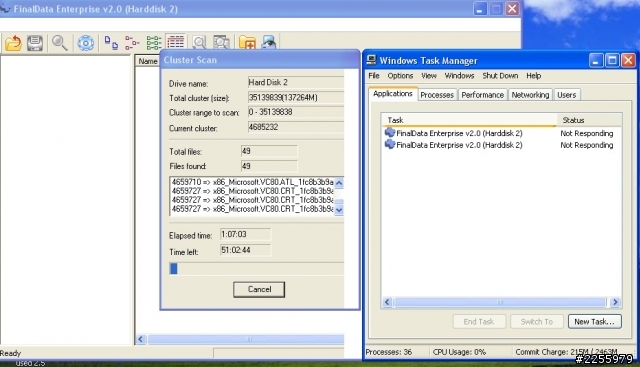Sort tasks by the Status column header
The height and width of the screenshot is (367, 640).
589,120
